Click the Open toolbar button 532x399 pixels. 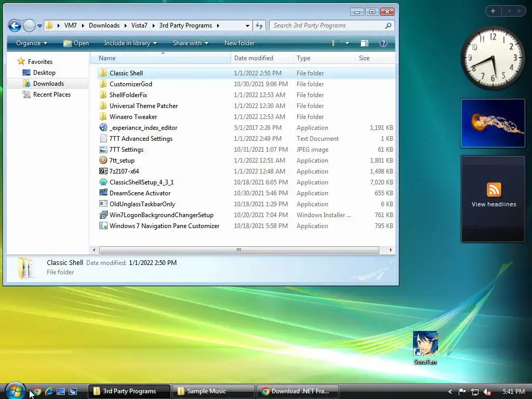tap(76, 43)
